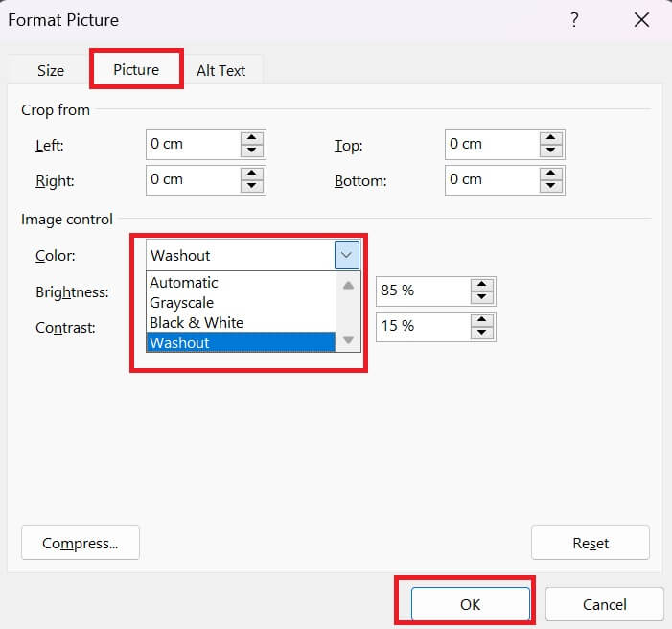Increase the Left crop value

pos(251,138)
